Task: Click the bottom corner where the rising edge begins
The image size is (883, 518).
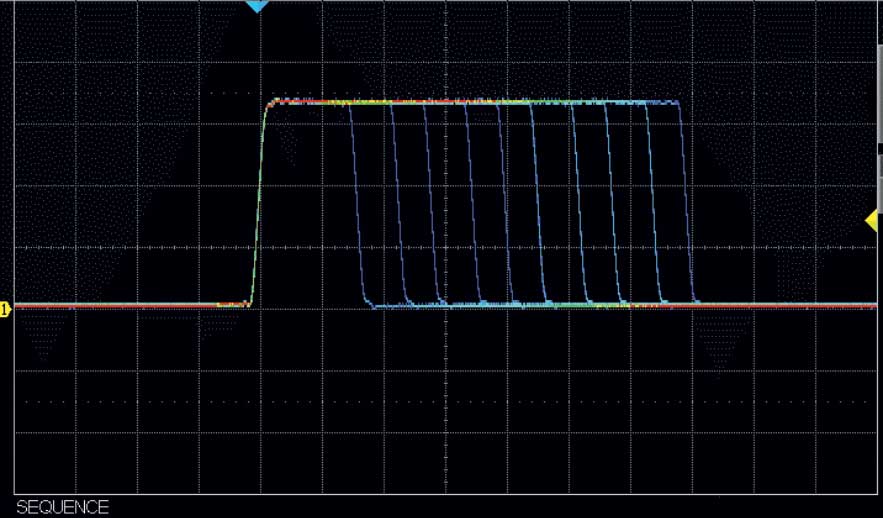Action: (250, 301)
